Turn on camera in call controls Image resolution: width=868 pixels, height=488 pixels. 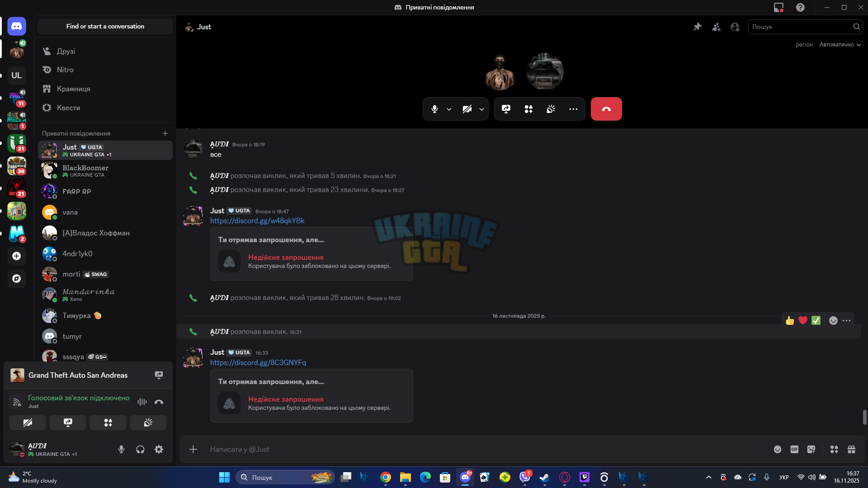pyautogui.click(x=467, y=109)
